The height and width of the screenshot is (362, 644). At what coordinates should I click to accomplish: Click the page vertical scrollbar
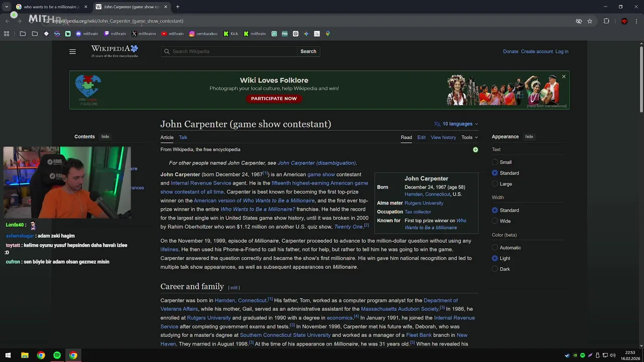641,79
